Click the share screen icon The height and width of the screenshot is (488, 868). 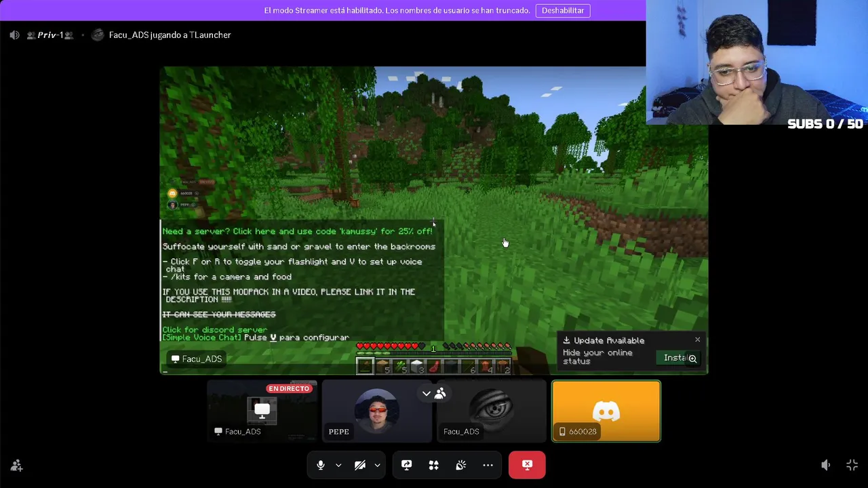click(x=406, y=465)
